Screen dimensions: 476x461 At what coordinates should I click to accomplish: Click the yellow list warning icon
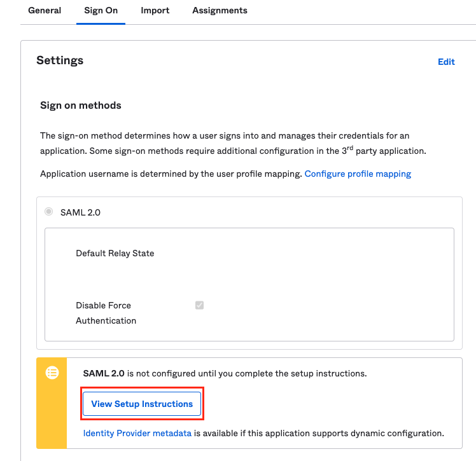pyautogui.click(x=52, y=373)
